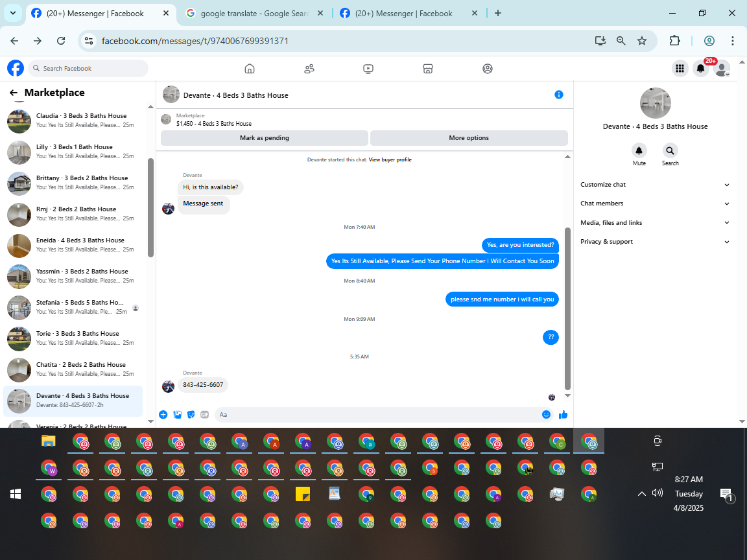The image size is (747, 560).
Task: Search in conversation magnifier icon
Action: (x=670, y=151)
